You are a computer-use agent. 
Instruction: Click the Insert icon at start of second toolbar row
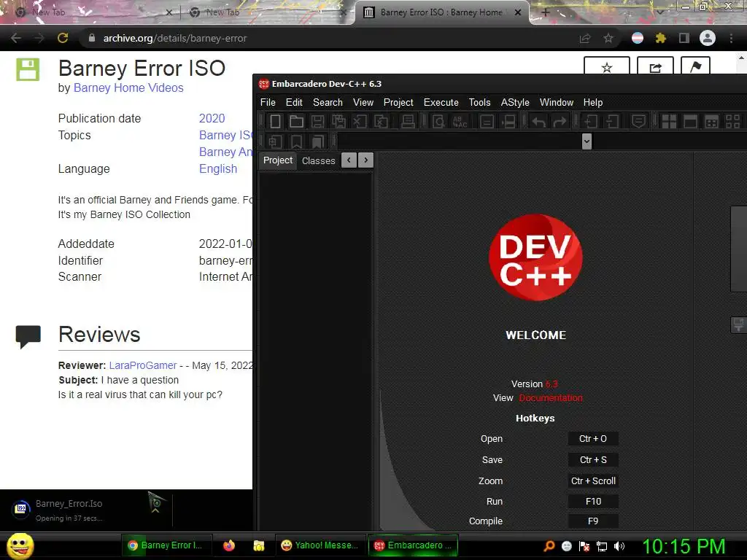click(x=275, y=141)
